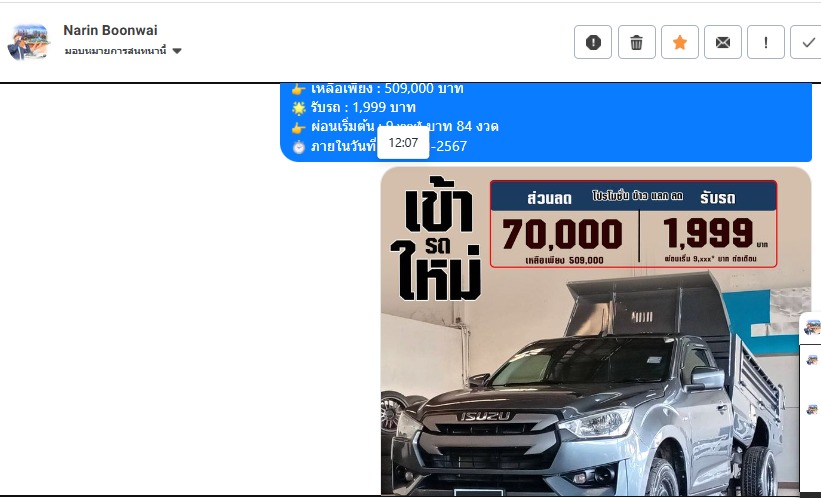The height and width of the screenshot is (498, 821).
Task: Open the assign conversation dropdown arrow
Action: (177, 51)
